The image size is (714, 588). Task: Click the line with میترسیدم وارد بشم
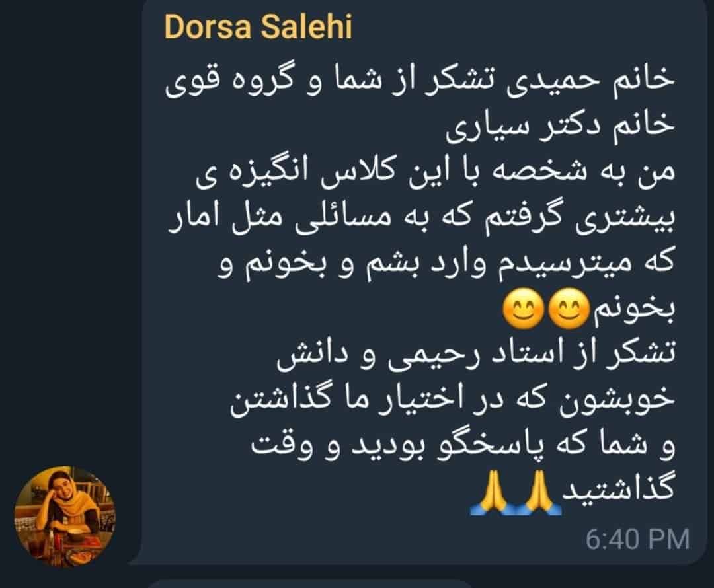[x=446, y=266]
